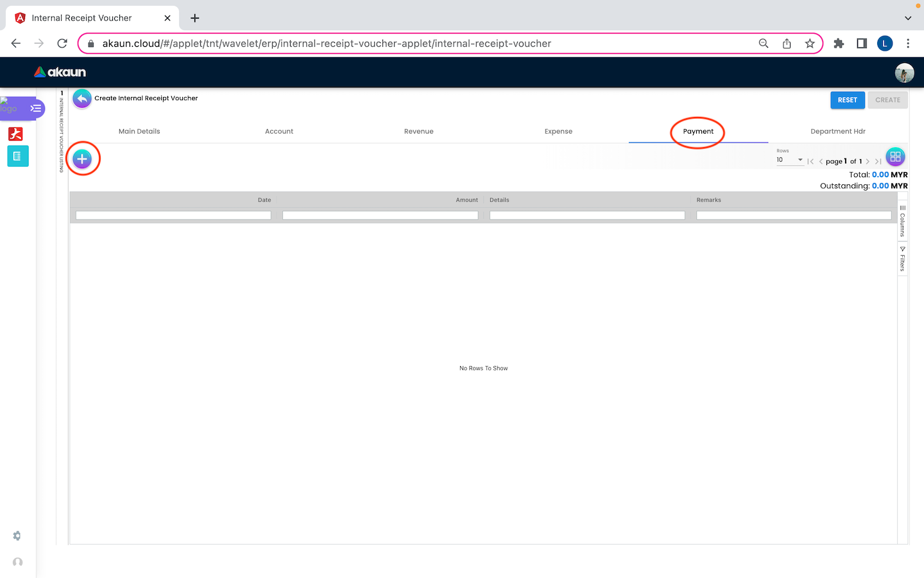Open the user avatar in header

pyautogui.click(x=904, y=73)
